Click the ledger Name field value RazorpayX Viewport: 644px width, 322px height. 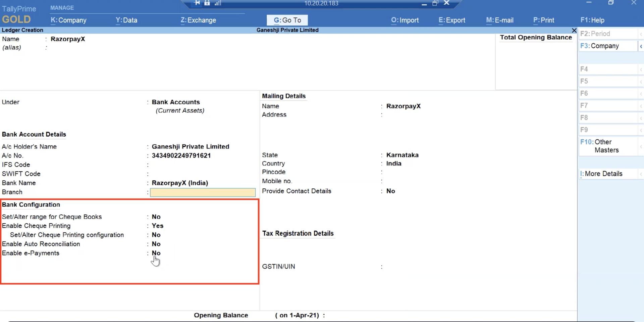(68, 39)
